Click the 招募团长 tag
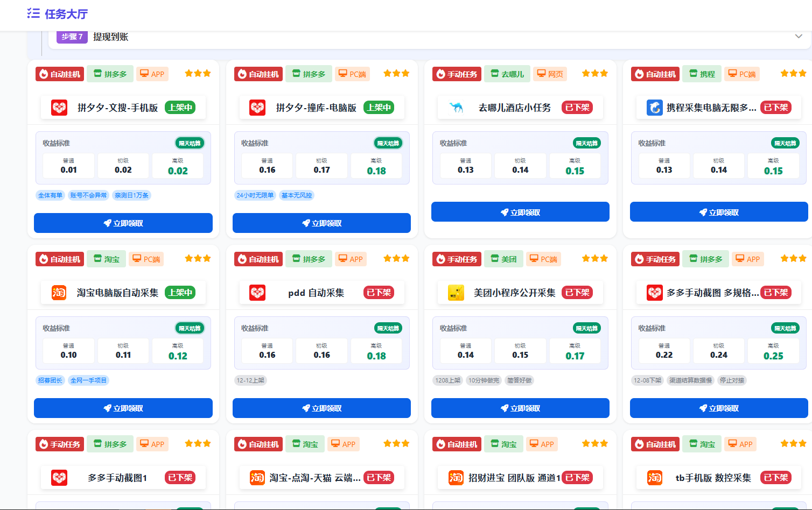This screenshot has height=510, width=812. pos(51,380)
